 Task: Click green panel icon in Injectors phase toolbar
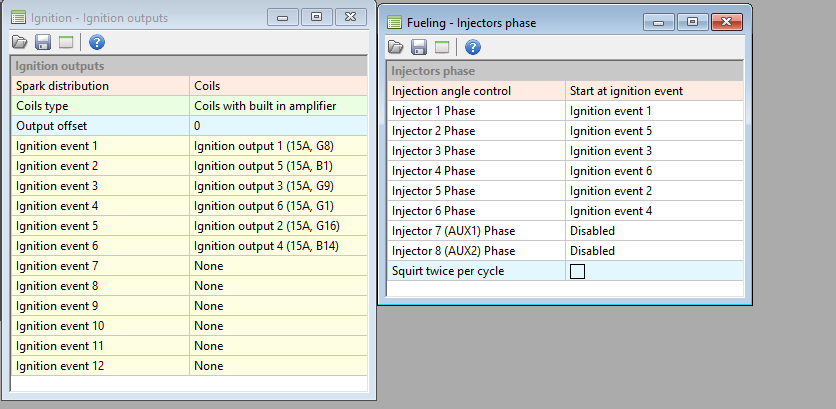pyautogui.click(x=442, y=47)
